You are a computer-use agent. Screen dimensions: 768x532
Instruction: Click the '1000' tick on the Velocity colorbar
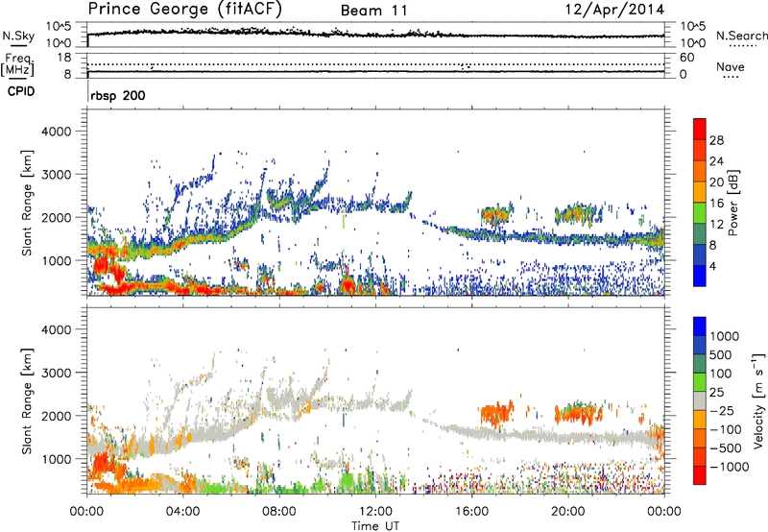(725, 336)
